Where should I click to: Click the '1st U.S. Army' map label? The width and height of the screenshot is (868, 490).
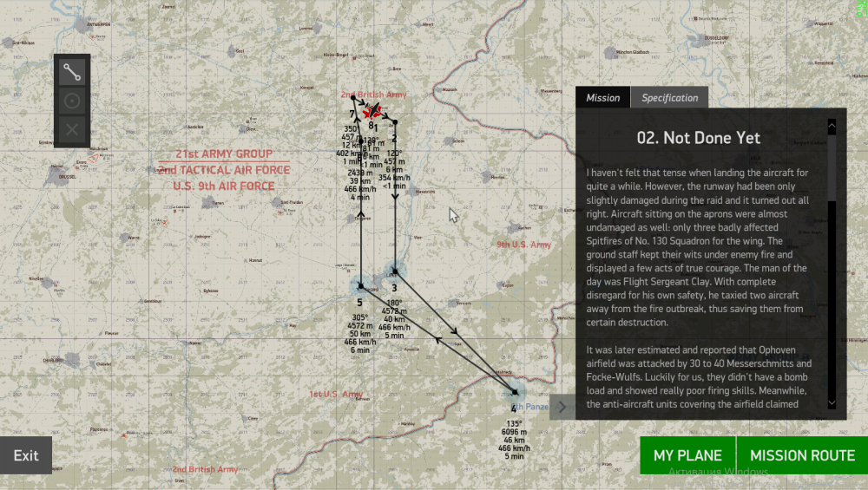click(x=336, y=394)
